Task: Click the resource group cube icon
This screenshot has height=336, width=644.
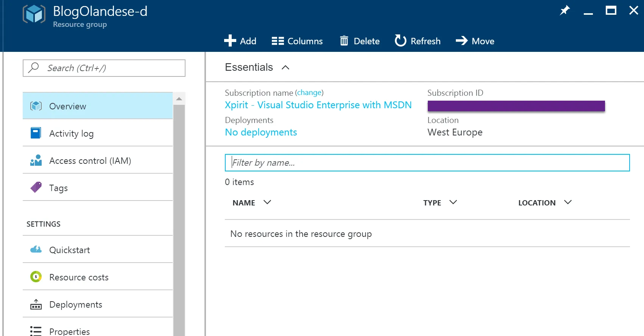Action: tap(34, 14)
